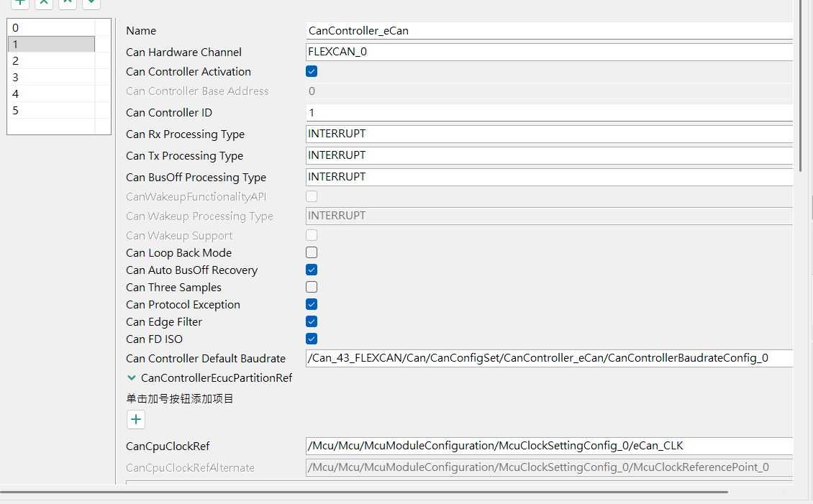Click the Name field CanController_eCan

point(549,31)
